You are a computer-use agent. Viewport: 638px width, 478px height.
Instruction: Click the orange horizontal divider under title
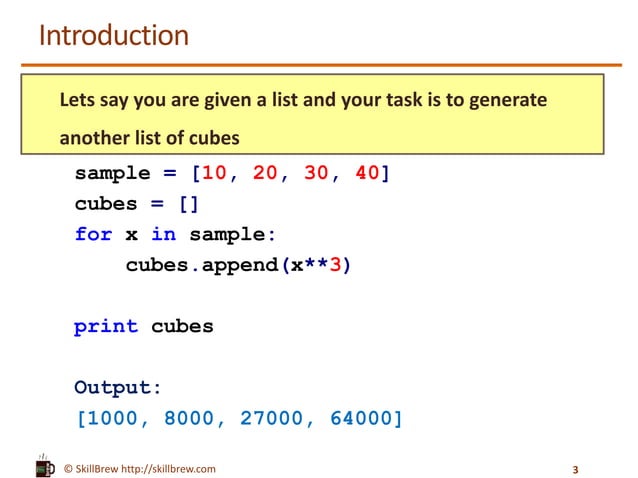321,65
